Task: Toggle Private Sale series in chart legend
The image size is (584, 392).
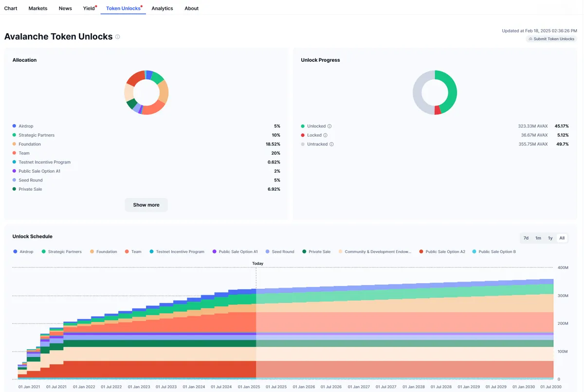Action: pyautogui.click(x=316, y=252)
